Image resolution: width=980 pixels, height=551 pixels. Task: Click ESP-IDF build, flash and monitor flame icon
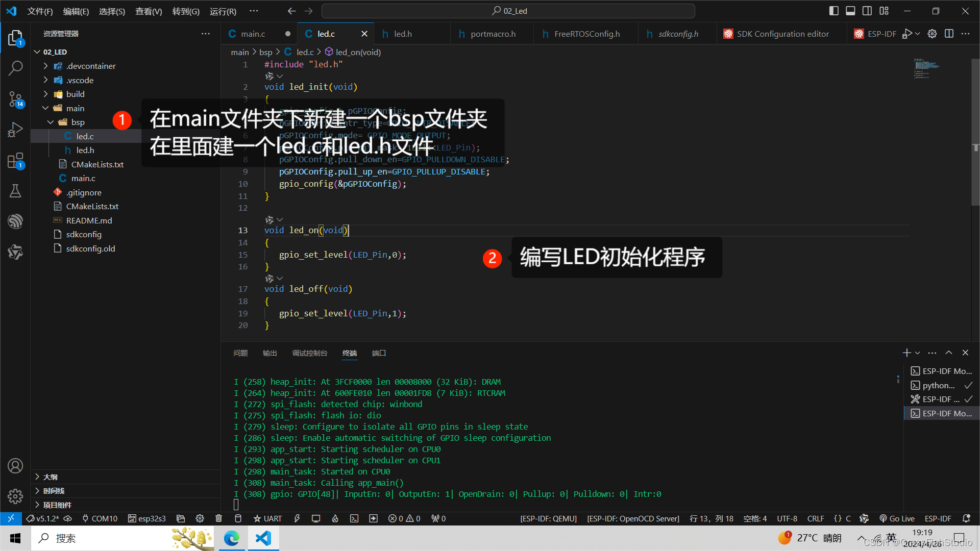pos(335,518)
